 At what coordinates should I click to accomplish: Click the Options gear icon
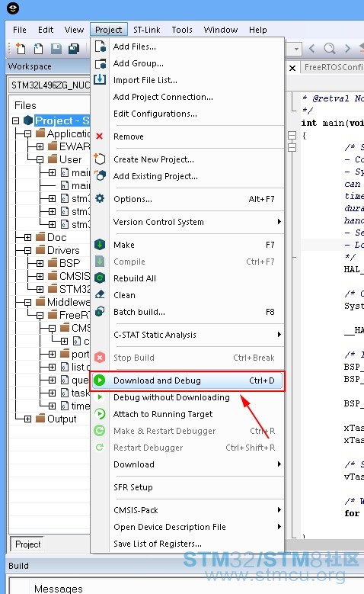[100, 198]
